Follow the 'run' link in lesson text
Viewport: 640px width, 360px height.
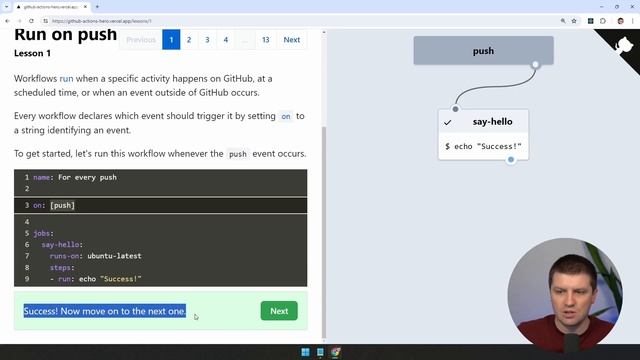tap(67, 78)
